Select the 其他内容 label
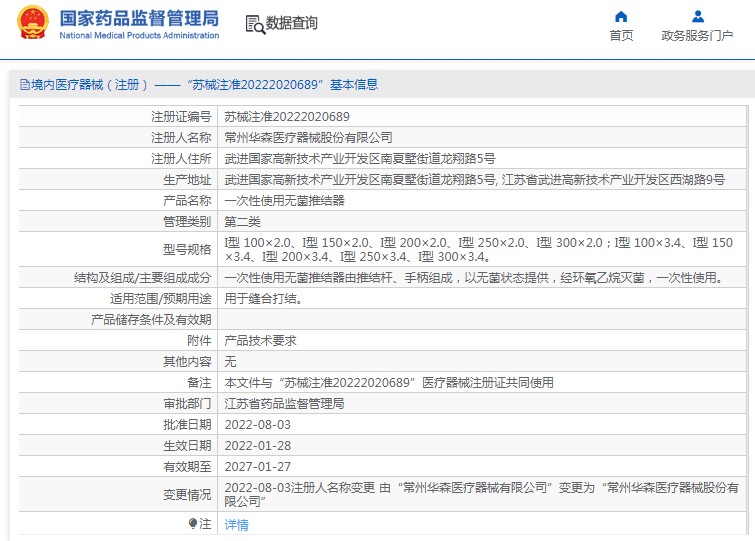 pos(187,361)
